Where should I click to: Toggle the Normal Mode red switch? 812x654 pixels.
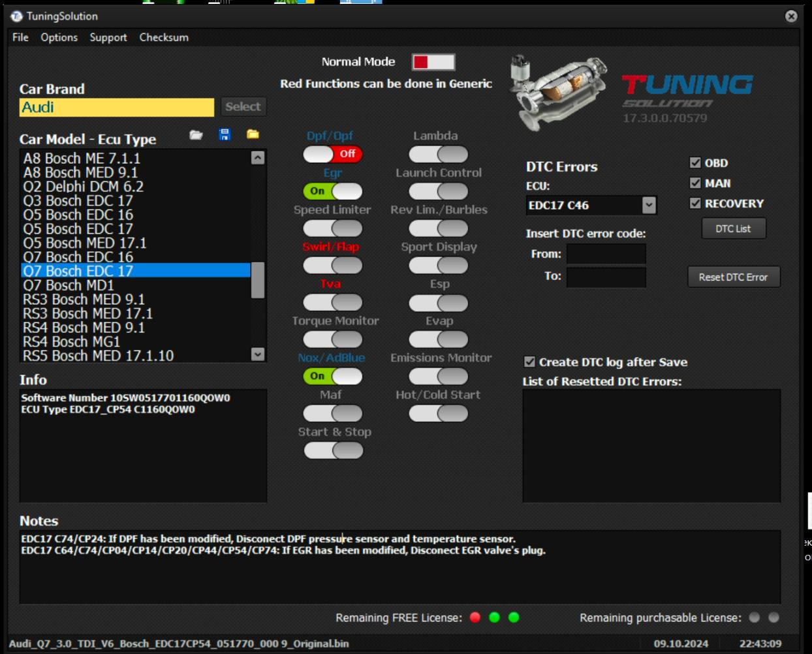tap(433, 62)
